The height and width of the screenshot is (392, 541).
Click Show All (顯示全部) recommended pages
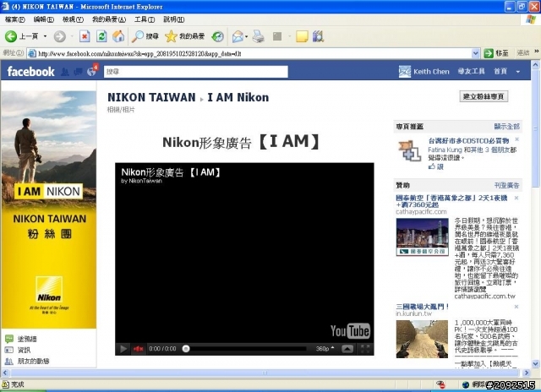click(506, 127)
